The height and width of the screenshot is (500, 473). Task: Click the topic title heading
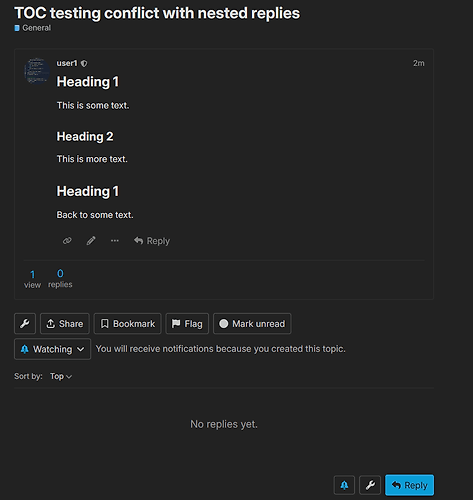pyautogui.click(x=157, y=13)
